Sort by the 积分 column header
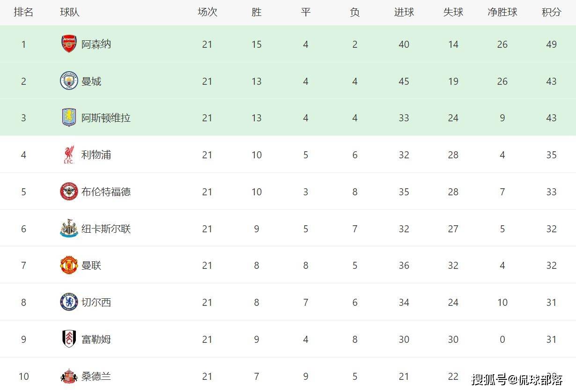576x392 pixels. tap(551, 12)
